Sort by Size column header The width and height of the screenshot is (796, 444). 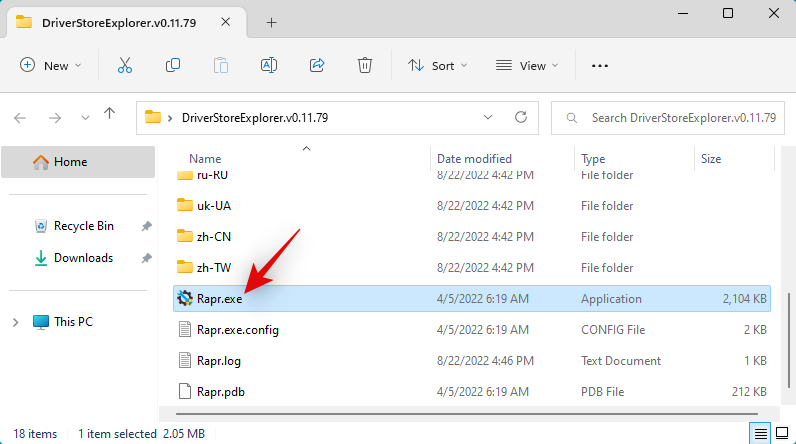coord(711,159)
